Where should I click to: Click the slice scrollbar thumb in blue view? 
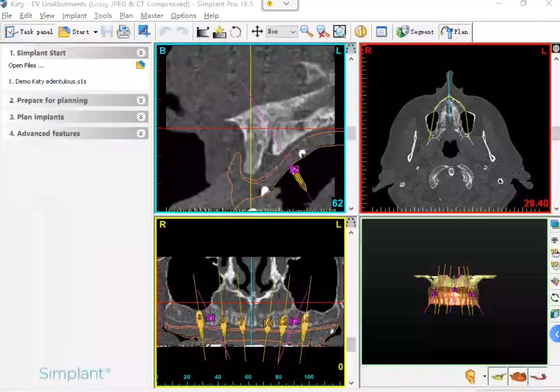pyautogui.click(x=351, y=133)
